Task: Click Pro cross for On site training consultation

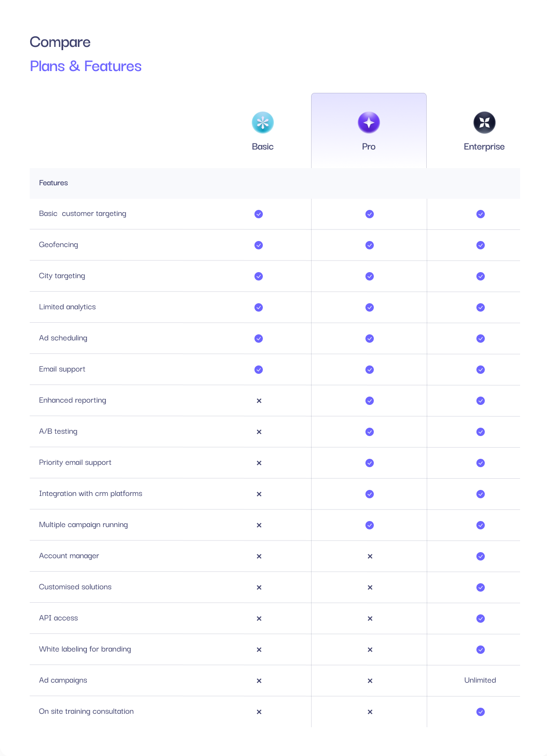Action: 370,712
